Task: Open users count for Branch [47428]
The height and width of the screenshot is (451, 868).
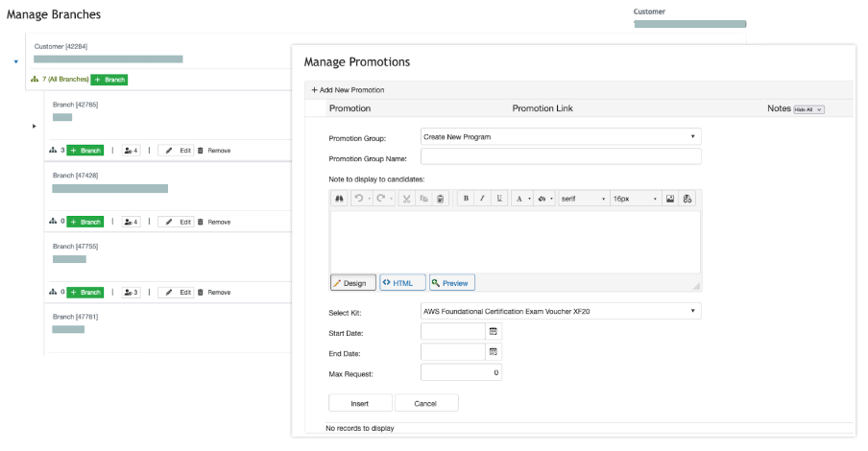Action: (x=131, y=222)
